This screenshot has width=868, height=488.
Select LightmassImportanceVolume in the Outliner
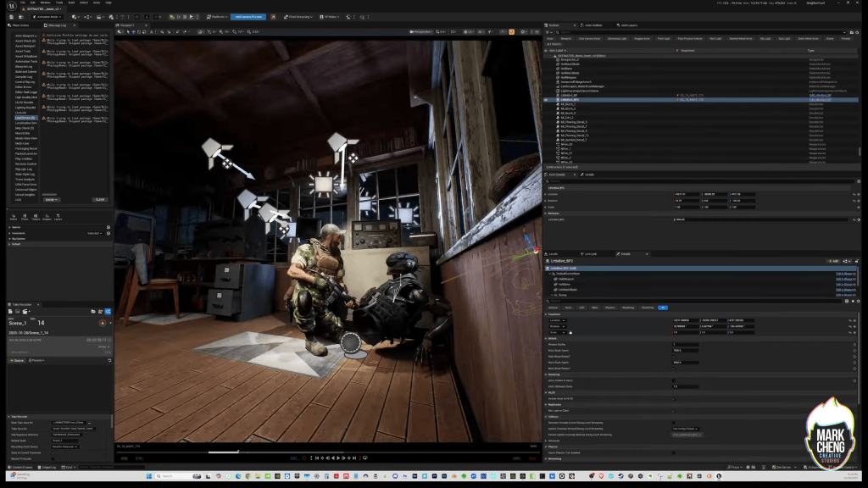(580, 91)
